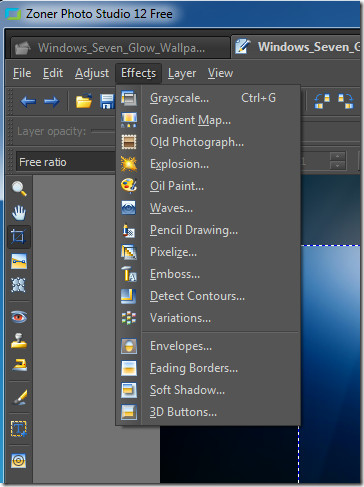Open the Free ratio combo box
364x487 pixels.
click(x=66, y=162)
